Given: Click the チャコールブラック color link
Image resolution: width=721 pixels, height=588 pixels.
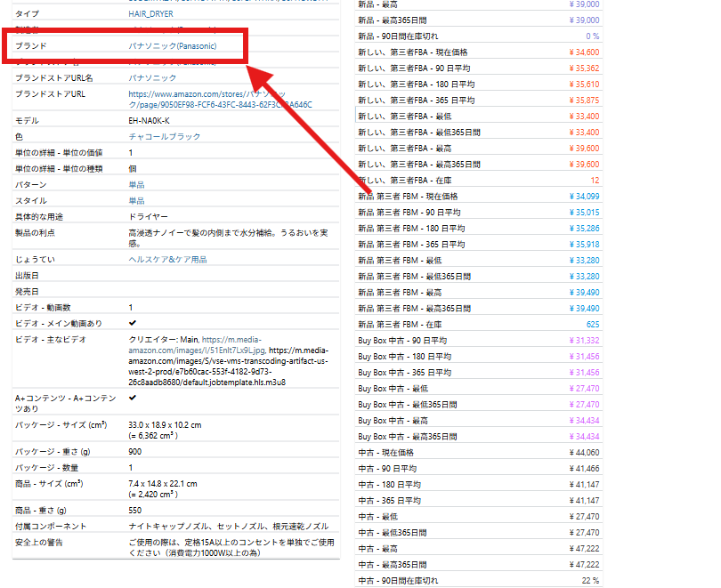Looking at the screenshot, I should (165, 137).
